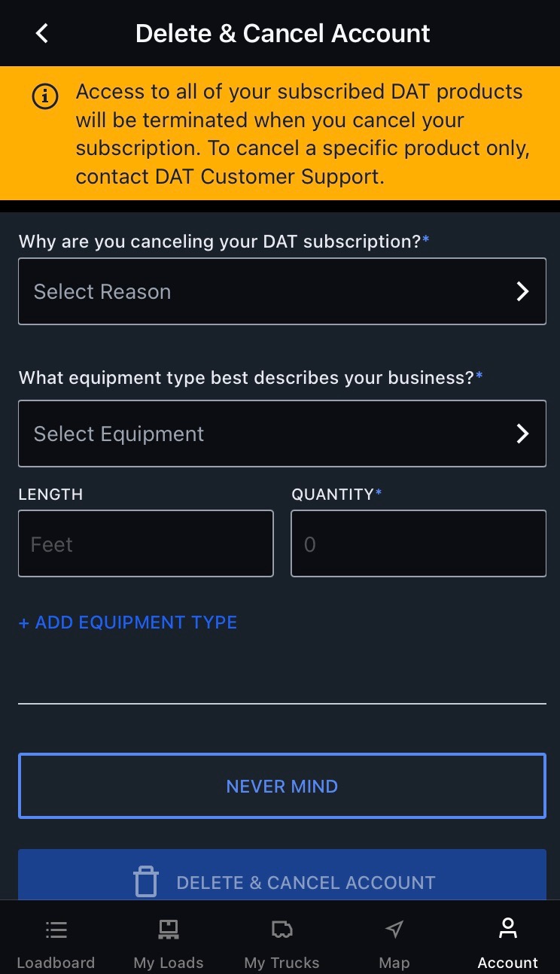Open the Select Reason dropdown

282,291
